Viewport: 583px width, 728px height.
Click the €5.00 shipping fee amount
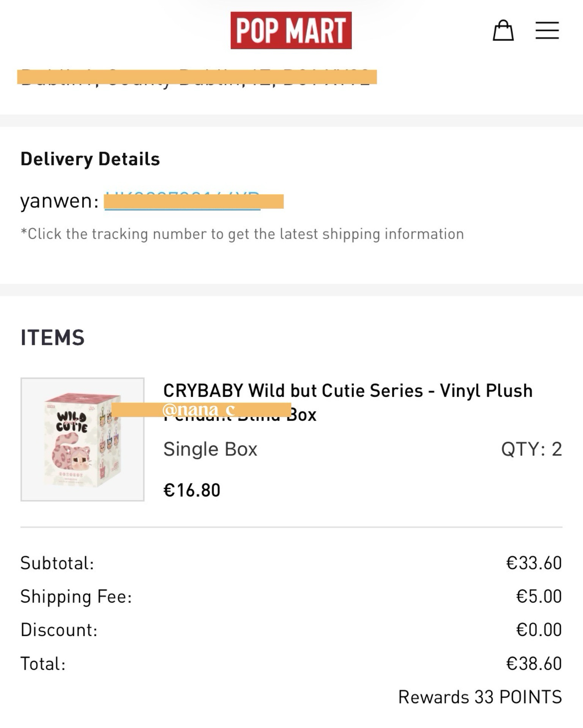click(x=539, y=596)
